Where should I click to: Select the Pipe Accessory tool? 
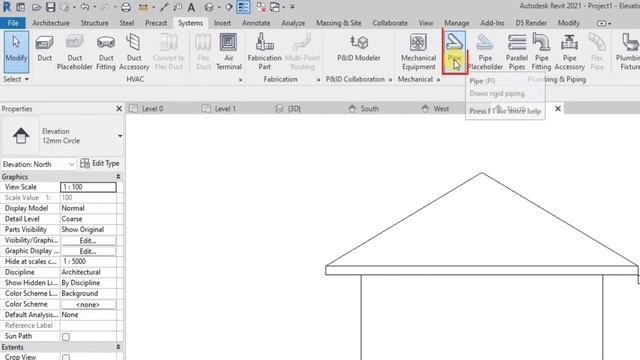[x=569, y=52]
